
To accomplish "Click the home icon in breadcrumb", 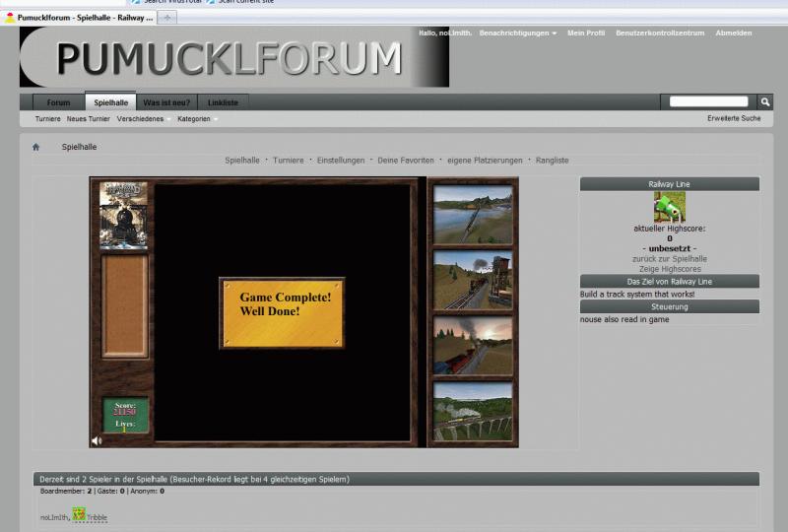I will (x=35, y=147).
